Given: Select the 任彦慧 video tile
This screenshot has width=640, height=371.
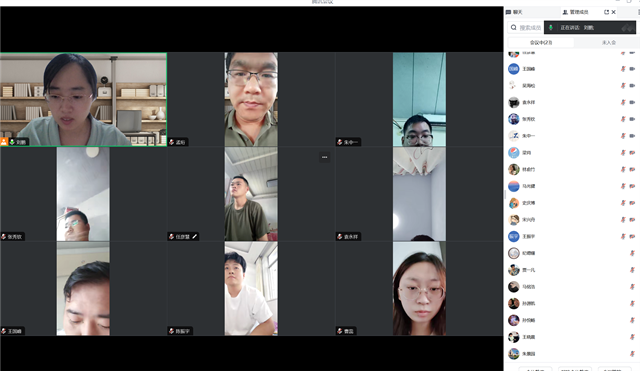Looking at the screenshot, I should coord(251,194).
